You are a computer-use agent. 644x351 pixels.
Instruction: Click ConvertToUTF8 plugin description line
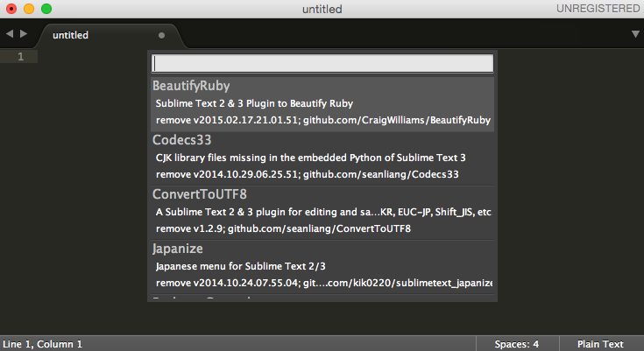click(323, 212)
